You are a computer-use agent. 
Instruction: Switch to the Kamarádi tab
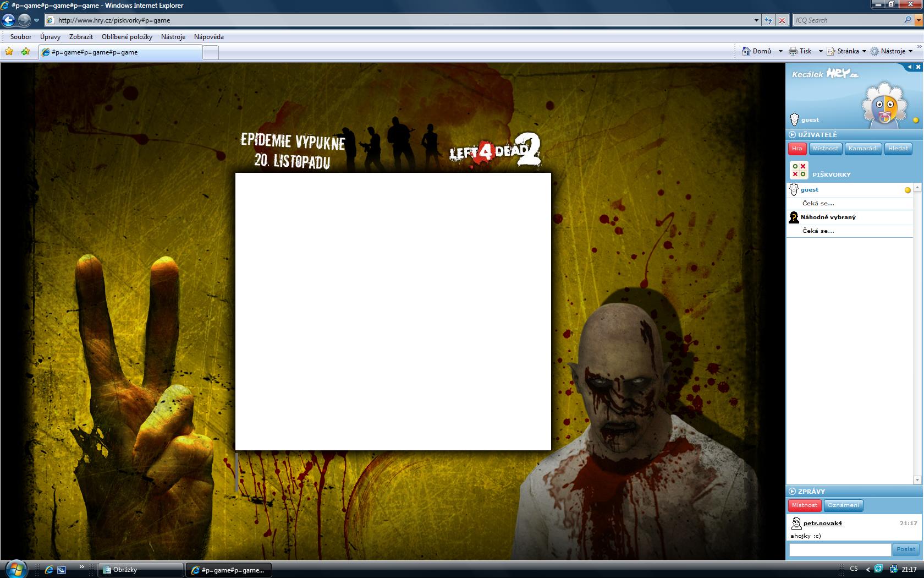click(863, 149)
